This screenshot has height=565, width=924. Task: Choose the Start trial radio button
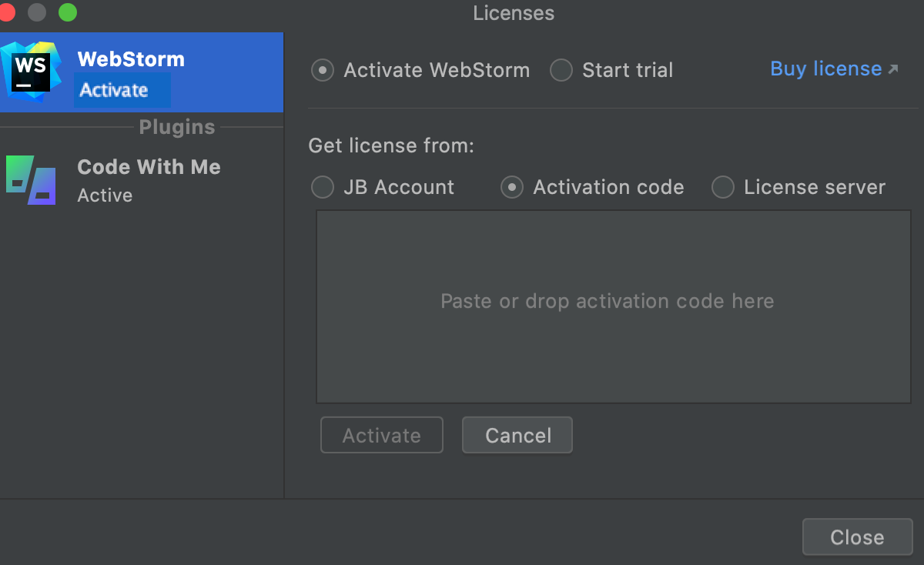pyautogui.click(x=561, y=71)
